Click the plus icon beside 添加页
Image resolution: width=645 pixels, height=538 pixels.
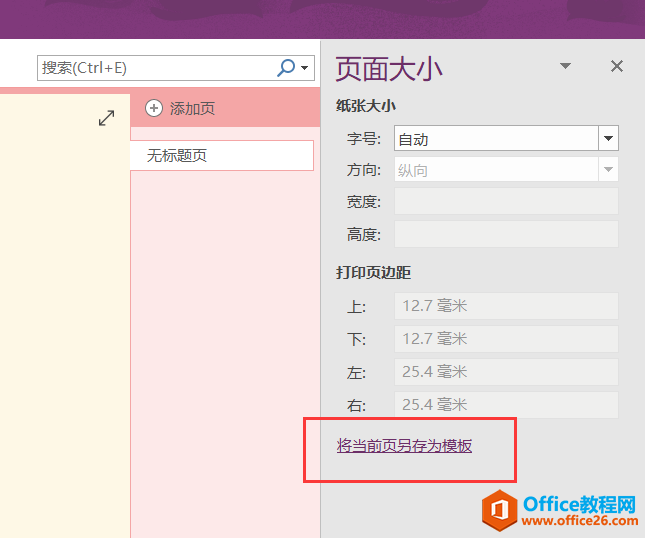click(x=154, y=109)
